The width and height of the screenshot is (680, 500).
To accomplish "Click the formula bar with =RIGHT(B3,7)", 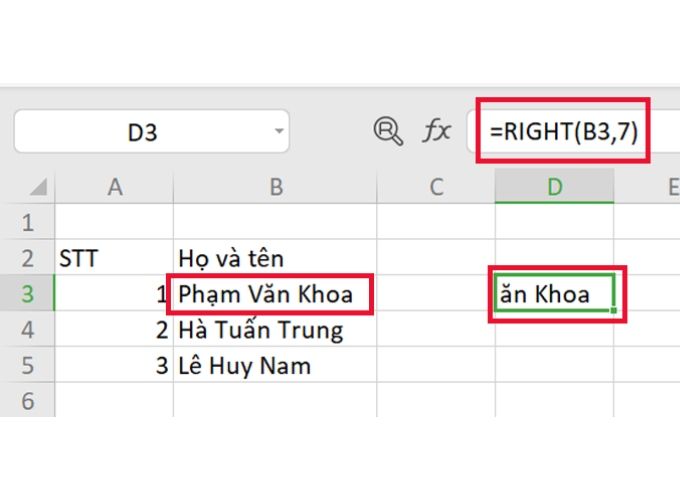I will pyautogui.click(x=563, y=131).
